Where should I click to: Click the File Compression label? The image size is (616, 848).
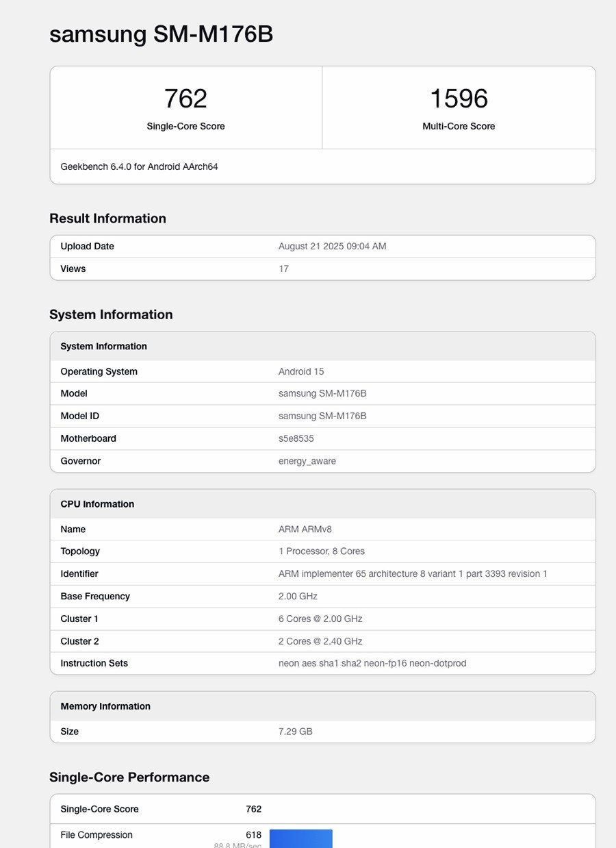97,835
